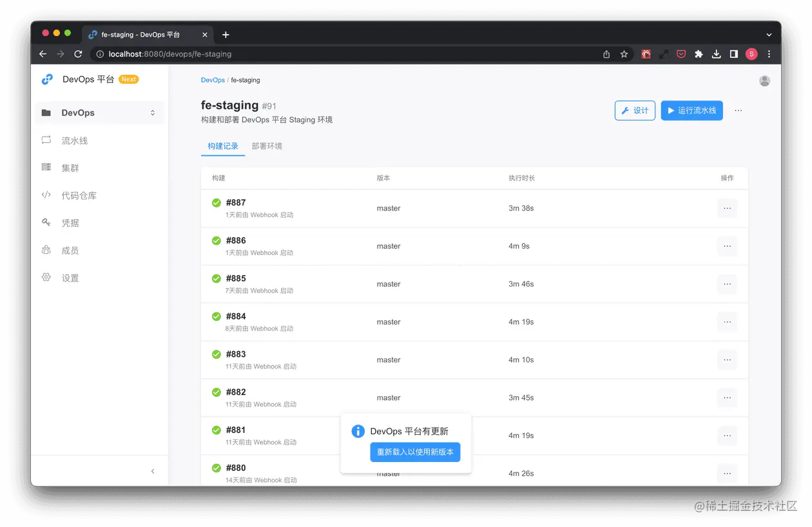Click the blue info icon in update notification
This screenshot has width=812, height=527.
358,432
